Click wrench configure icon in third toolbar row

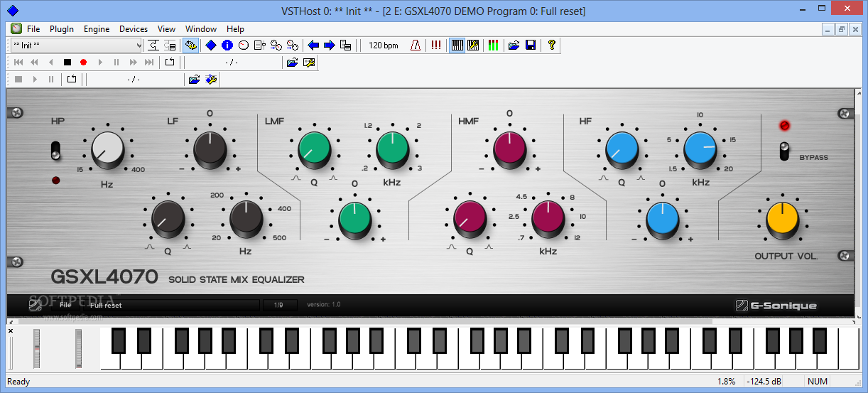click(211, 80)
